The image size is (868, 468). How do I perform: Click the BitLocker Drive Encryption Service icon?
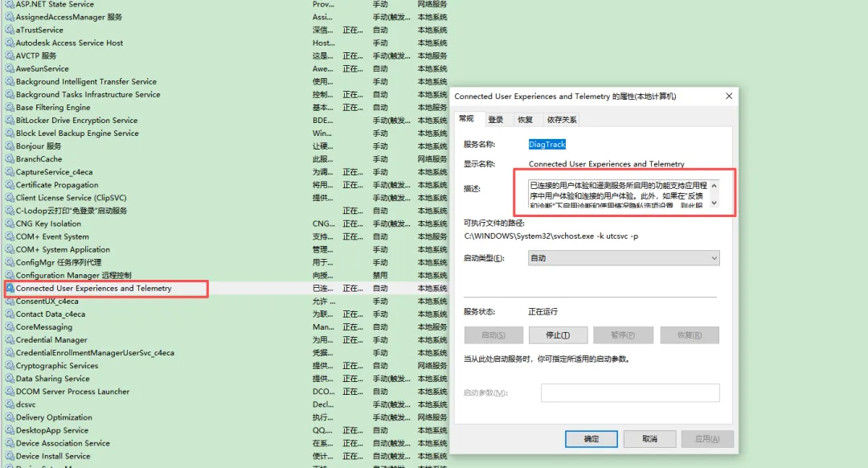[x=10, y=120]
